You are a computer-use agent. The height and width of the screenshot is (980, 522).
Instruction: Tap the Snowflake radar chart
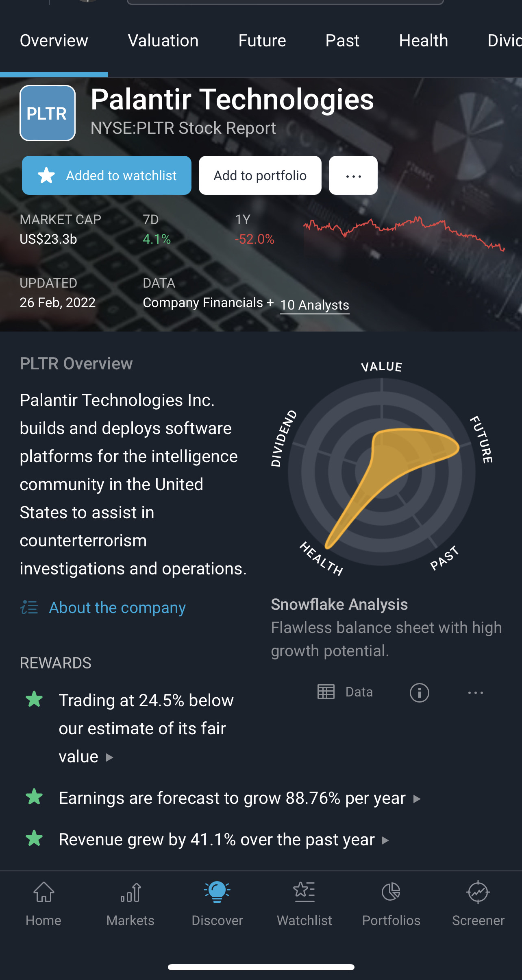click(x=381, y=472)
